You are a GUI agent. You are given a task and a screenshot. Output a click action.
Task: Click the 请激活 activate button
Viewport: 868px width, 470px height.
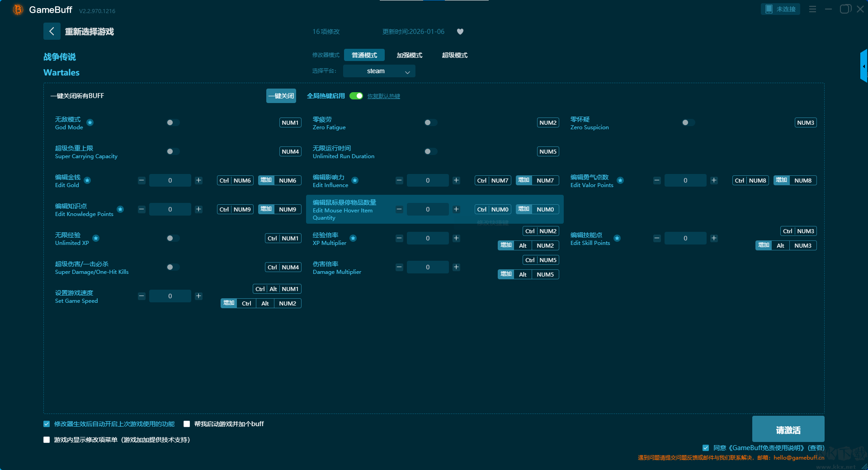(788, 429)
